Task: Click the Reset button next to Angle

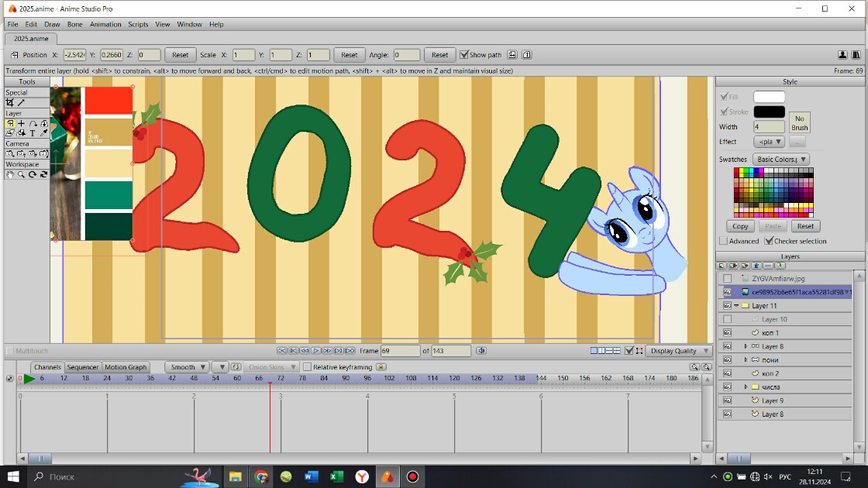Action: coord(439,55)
